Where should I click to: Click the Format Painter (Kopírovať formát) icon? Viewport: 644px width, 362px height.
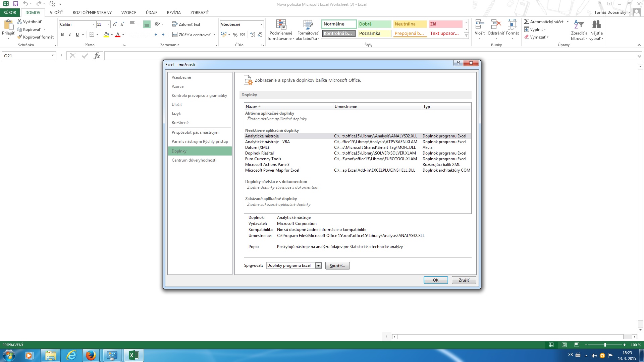pos(19,37)
